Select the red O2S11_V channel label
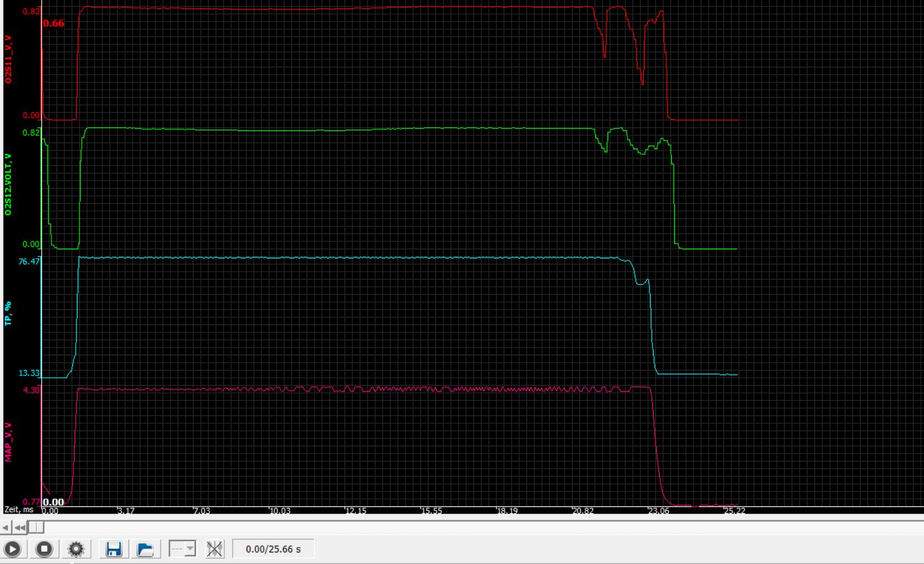The image size is (924, 564). [x=8, y=59]
